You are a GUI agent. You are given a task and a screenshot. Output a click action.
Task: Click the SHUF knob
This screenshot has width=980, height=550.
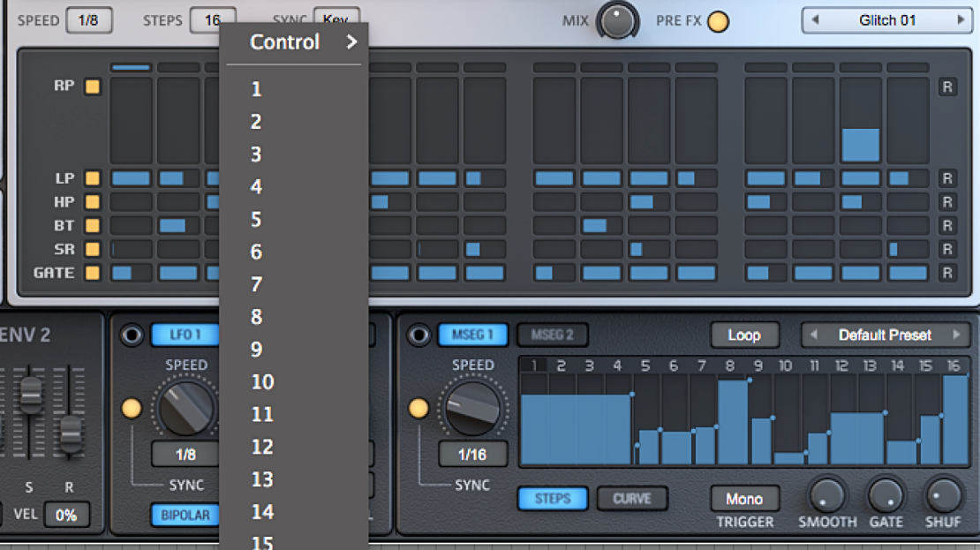(943, 495)
